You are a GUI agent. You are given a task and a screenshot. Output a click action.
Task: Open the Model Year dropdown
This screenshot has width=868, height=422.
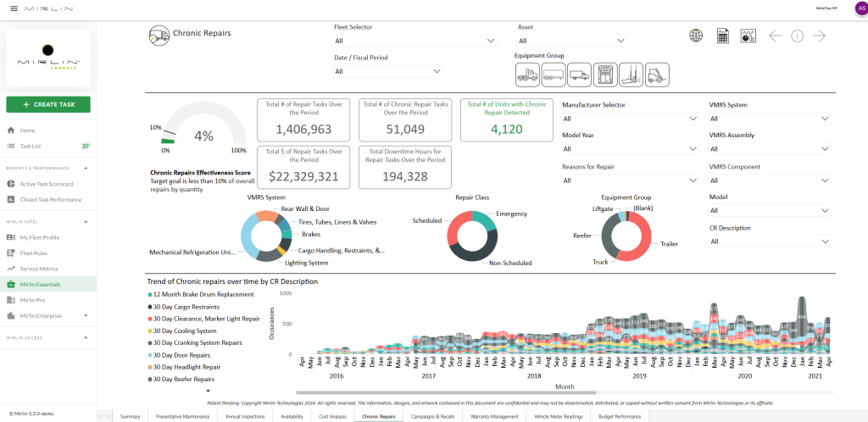(631, 149)
